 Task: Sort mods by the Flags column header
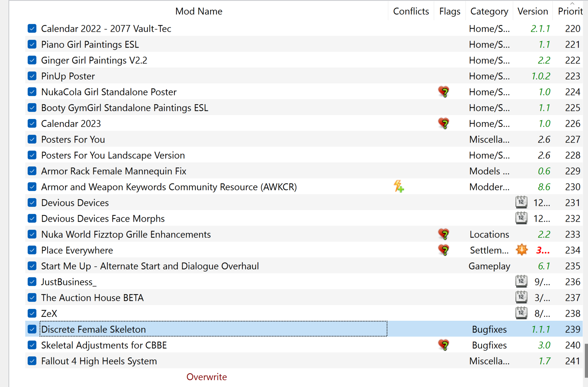[450, 11]
